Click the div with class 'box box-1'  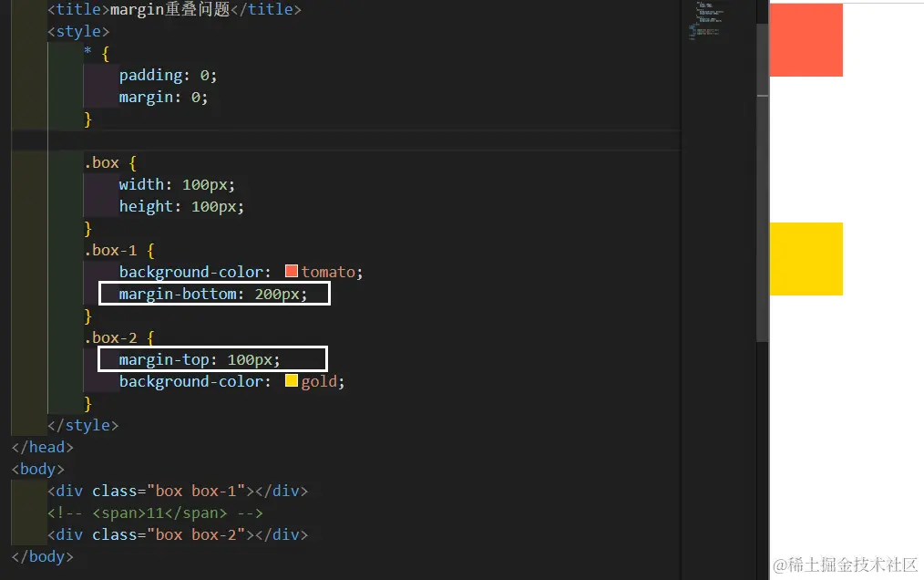pyautogui.click(x=178, y=491)
